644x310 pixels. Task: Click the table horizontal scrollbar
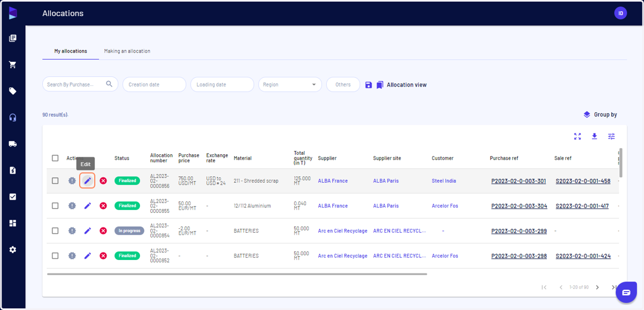click(237, 274)
